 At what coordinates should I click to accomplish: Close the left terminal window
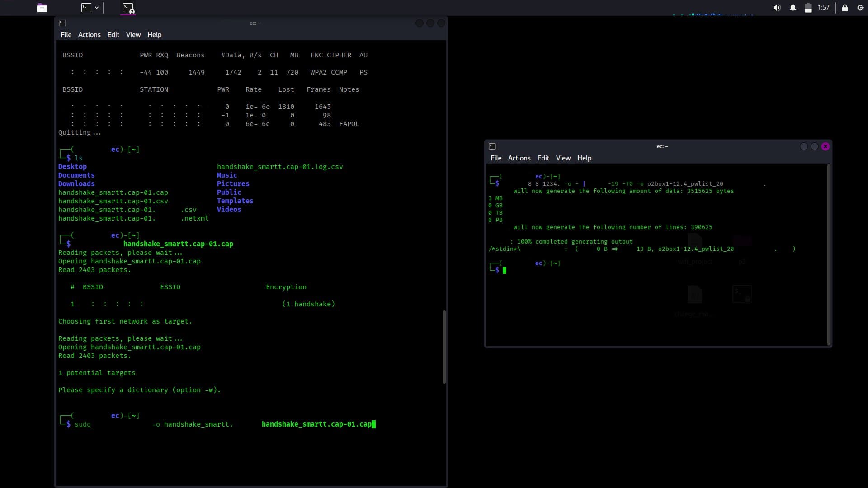click(x=441, y=23)
